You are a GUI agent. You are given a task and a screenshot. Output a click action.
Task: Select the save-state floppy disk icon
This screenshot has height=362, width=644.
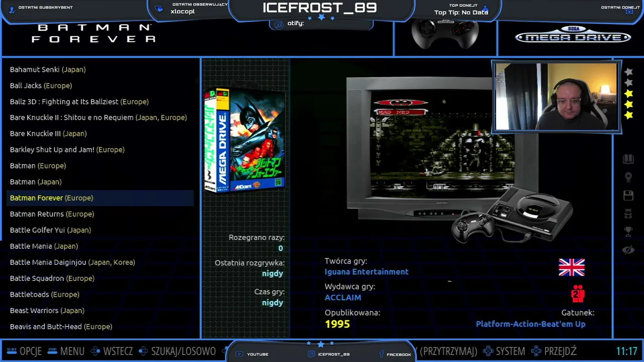click(628, 196)
